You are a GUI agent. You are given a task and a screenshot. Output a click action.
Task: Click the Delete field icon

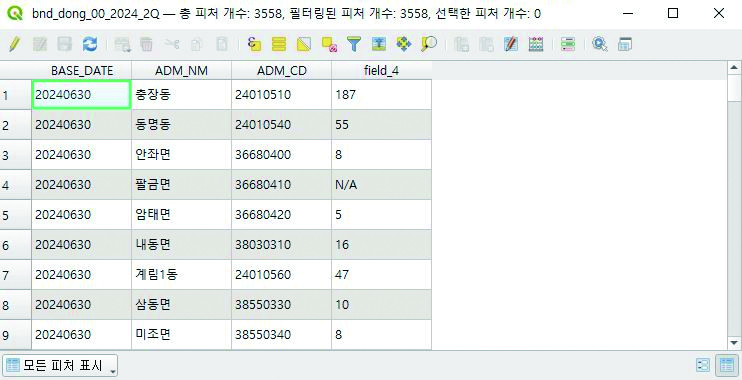coord(486,44)
